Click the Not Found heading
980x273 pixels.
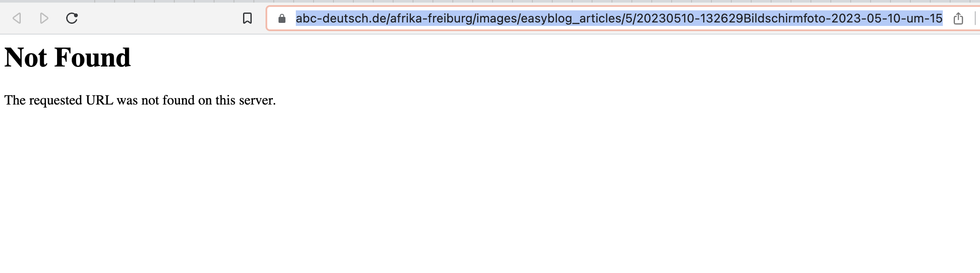click(x=67, y=57)
